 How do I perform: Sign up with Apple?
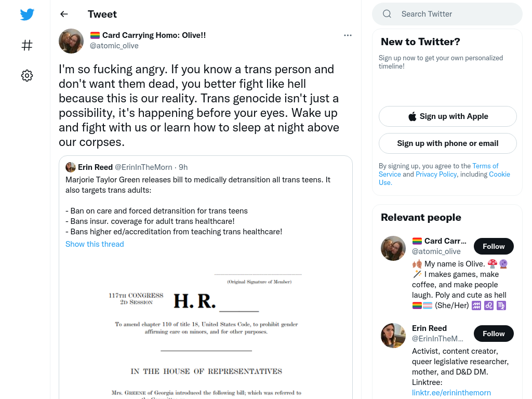click(448, 116)
